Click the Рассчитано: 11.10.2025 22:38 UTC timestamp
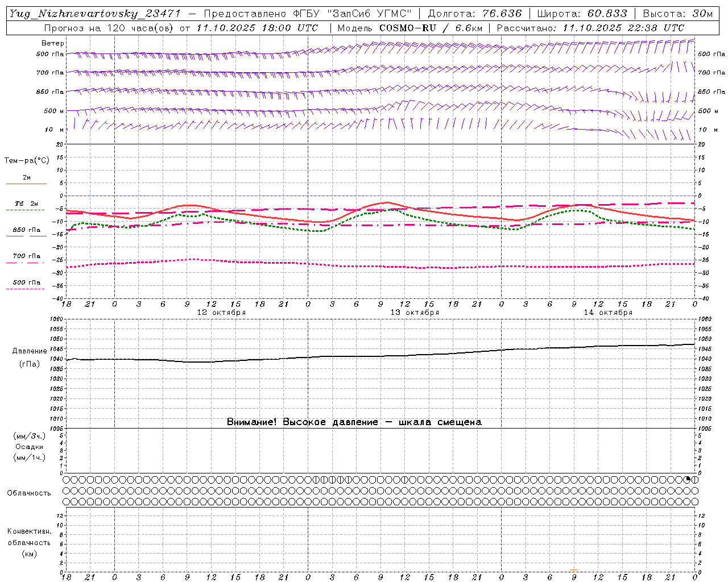 point(590,28)
